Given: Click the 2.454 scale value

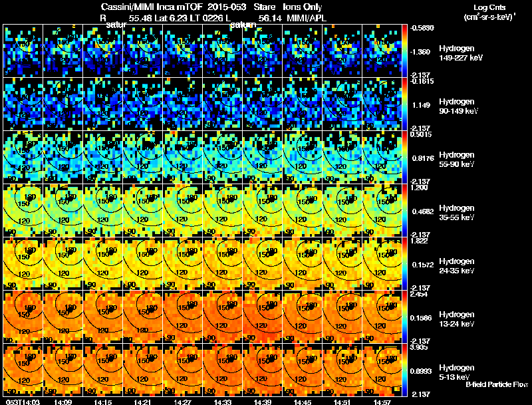Looking at the screenshot, I should tap(419, 294).
